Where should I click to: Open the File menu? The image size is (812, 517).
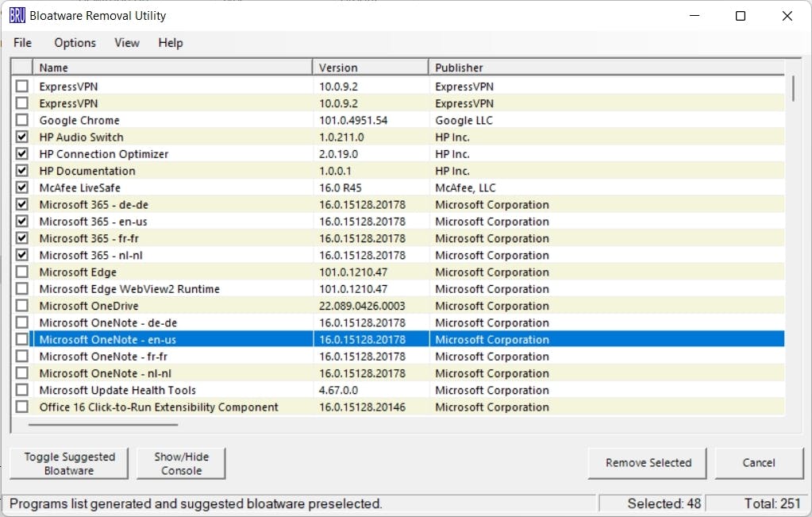click(22, 43)
